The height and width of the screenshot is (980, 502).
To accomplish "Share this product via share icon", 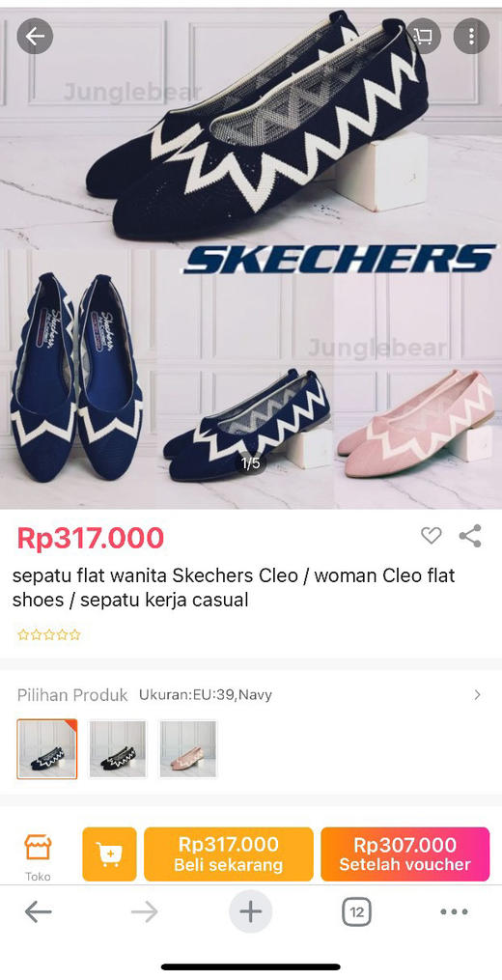I will pyautogui.click(x=470, y=536).
